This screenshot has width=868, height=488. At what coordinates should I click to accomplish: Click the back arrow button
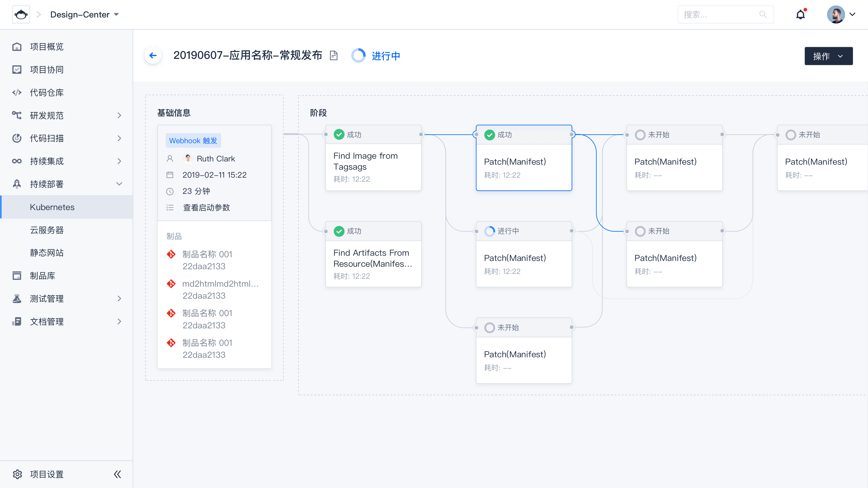[x=153, y=56]
